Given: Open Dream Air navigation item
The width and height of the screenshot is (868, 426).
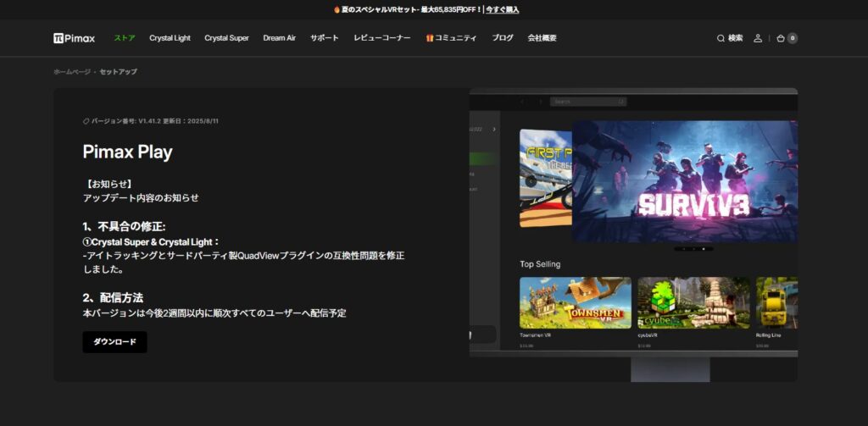Looking at the screenshot, I should pos(280,38).
